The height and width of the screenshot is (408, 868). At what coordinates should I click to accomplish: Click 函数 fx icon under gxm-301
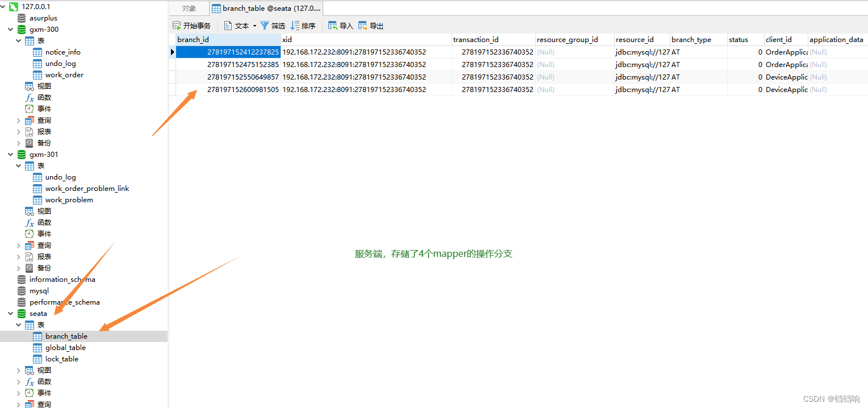pos(30,223)
